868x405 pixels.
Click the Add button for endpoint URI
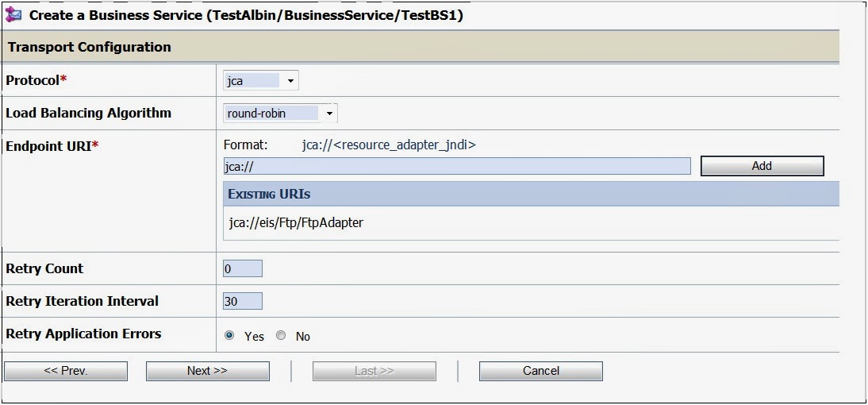762,166
